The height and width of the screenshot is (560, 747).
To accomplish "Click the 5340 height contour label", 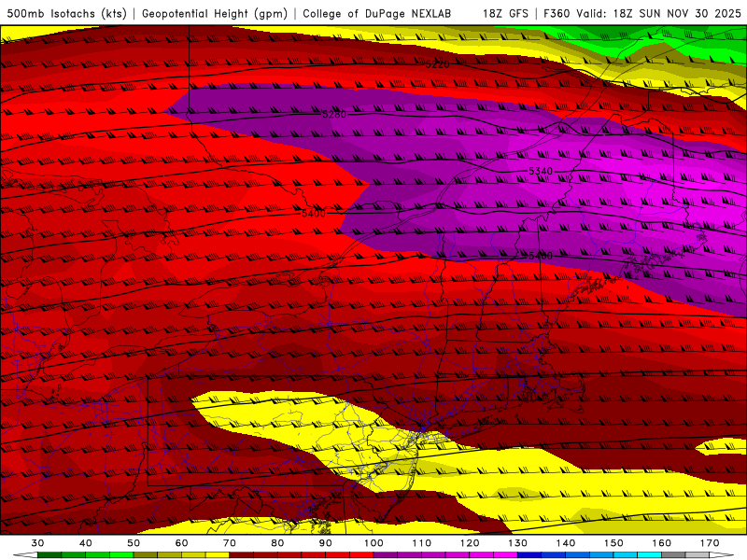I will click(541, 171).
